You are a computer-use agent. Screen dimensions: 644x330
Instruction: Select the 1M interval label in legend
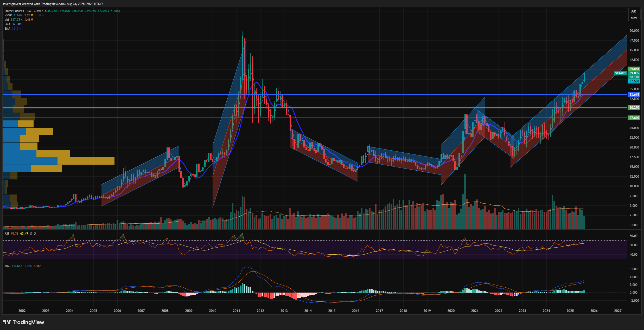(x=29, y=11)
